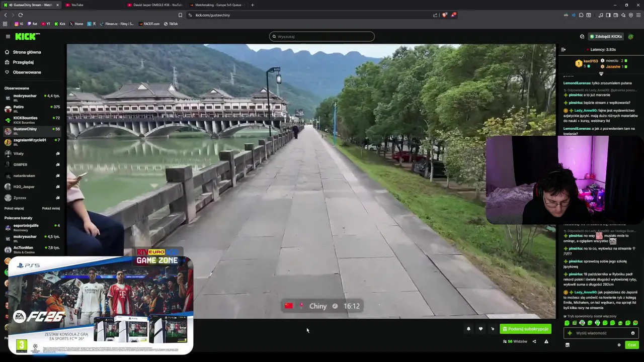Toggle Kick sidebar with hamburger icon
Screen dimensions: 644x362
8,36
